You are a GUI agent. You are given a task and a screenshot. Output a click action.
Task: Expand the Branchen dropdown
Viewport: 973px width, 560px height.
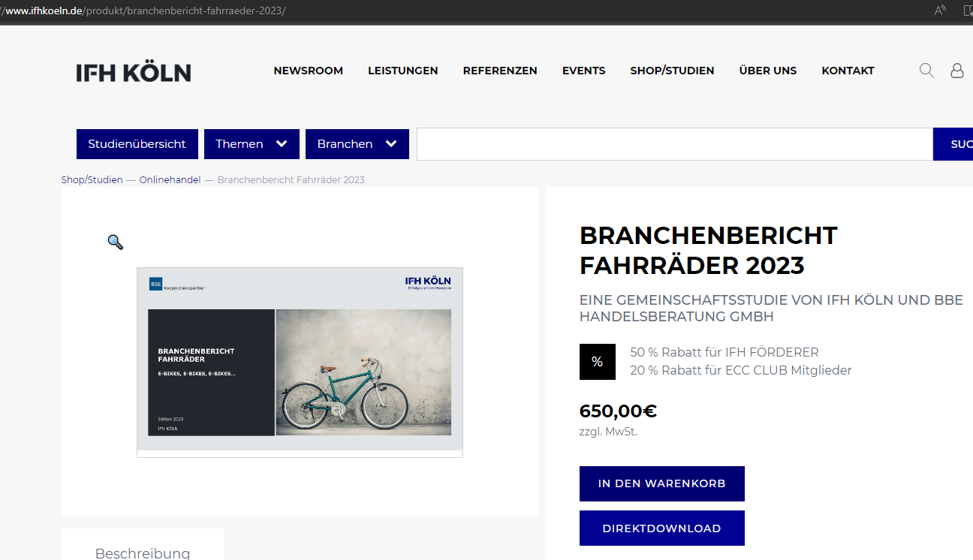coord(357,144)
